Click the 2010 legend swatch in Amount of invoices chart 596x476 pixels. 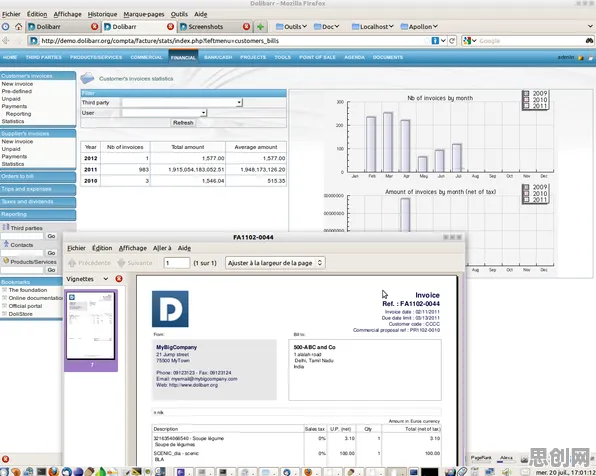526,193
